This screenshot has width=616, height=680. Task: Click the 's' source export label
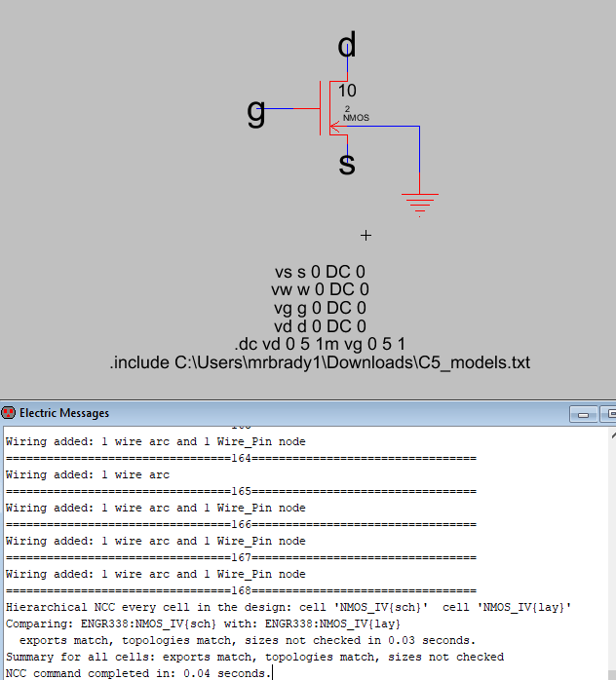(347, 165)
